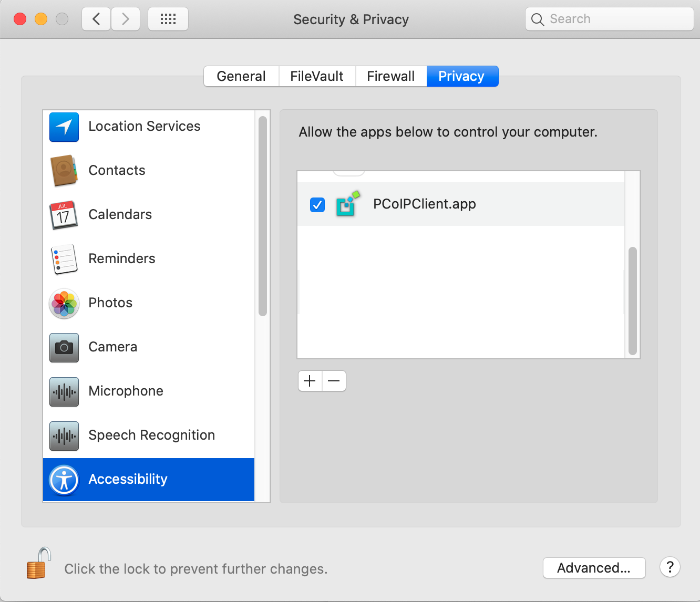Click the Microphone waveform icon
The width and height of the screenshot is (700, 602).
click(64, 391)
